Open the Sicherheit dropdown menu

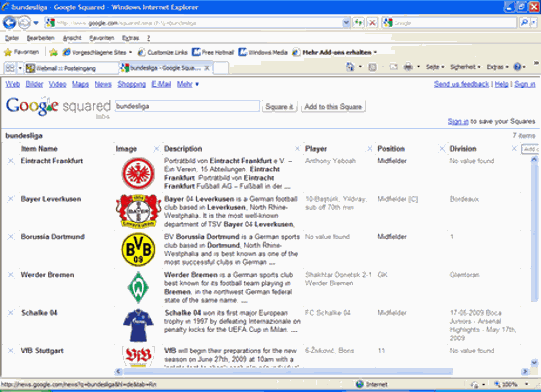(x=465, y=67)
